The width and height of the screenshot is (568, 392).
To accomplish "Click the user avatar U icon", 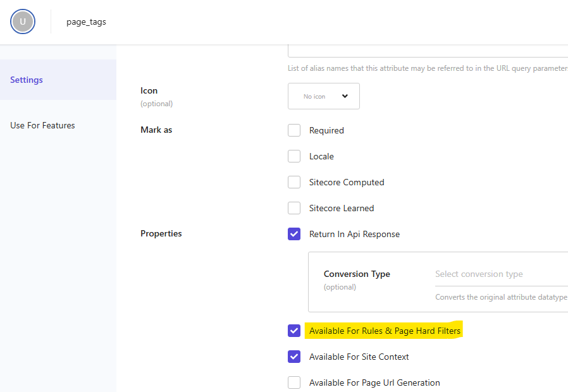I will (x=23, y=21).
